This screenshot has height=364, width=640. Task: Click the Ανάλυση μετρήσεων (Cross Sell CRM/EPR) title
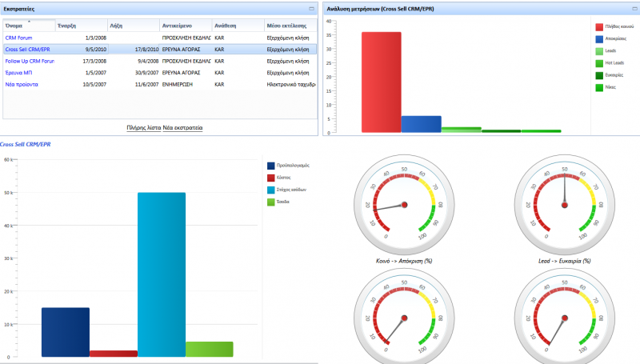click(x=381, y=9)
